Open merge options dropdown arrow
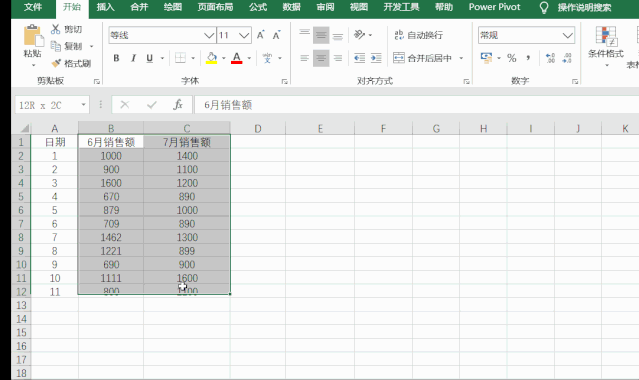639x380 pixels. click(461, 58)
